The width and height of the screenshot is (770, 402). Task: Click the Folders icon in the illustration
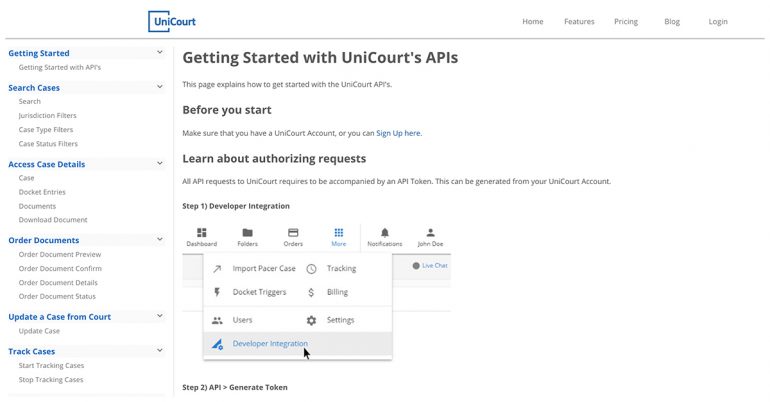248,233
